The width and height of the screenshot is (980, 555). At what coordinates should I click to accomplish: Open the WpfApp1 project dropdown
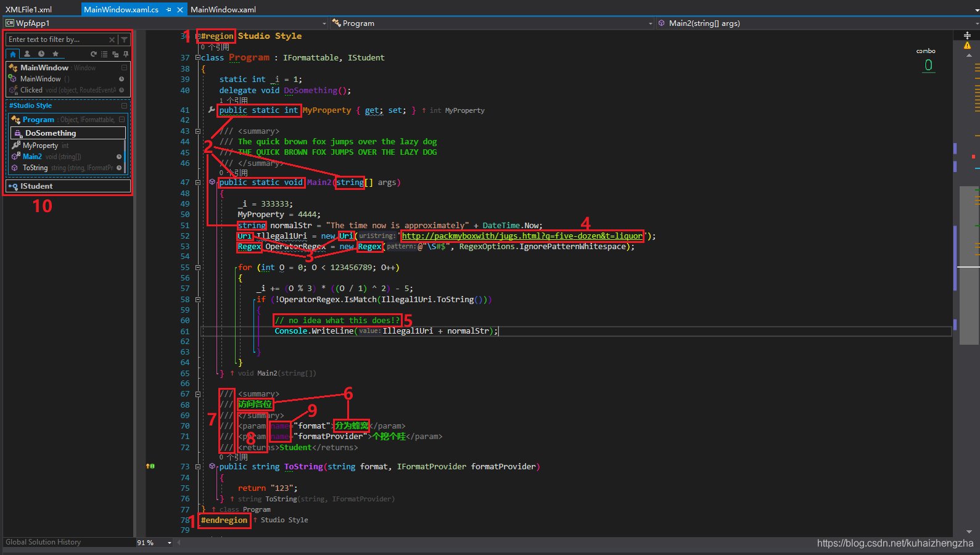click(x=324, y=23)
